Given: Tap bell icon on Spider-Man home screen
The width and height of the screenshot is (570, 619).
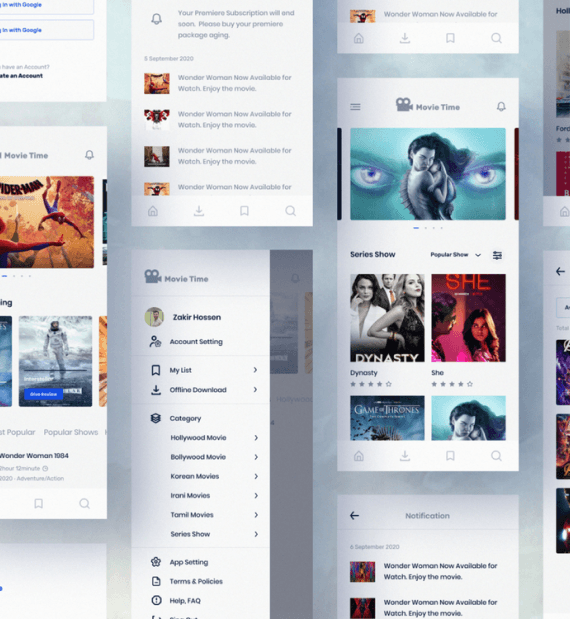Looking at the screenshot, I should coord(90,155).
